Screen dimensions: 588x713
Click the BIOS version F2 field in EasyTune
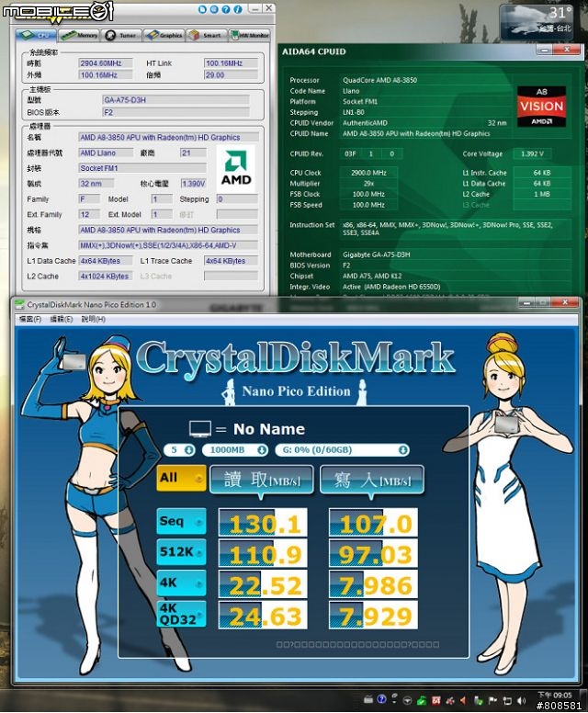(176, 112)
